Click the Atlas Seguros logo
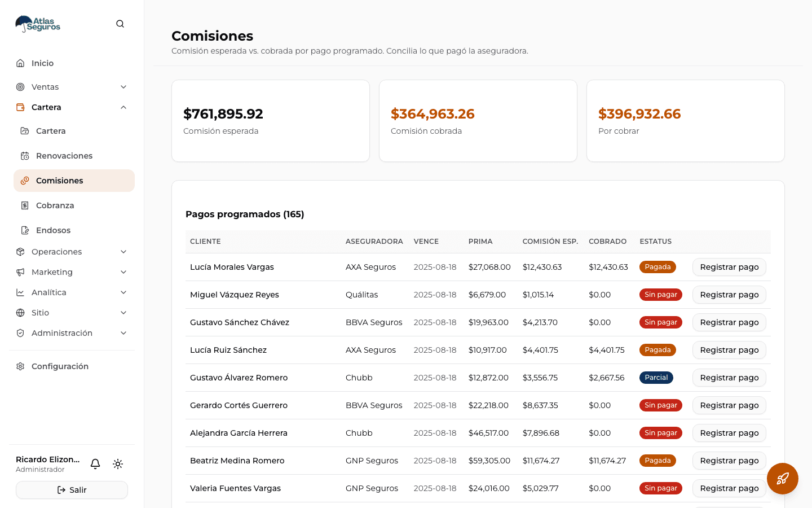Screen dimensions: 812x508 [x=38, y=24]
